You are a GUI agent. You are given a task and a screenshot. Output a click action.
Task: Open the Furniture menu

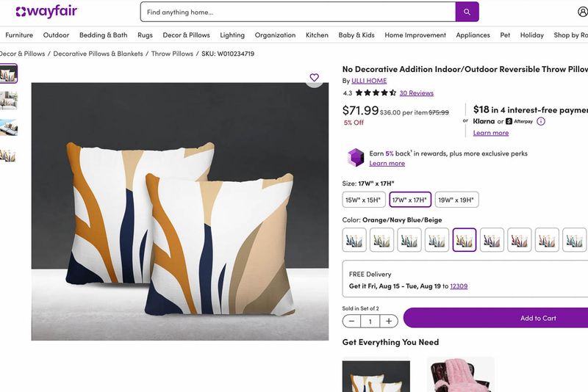click(x=19, y=35)
